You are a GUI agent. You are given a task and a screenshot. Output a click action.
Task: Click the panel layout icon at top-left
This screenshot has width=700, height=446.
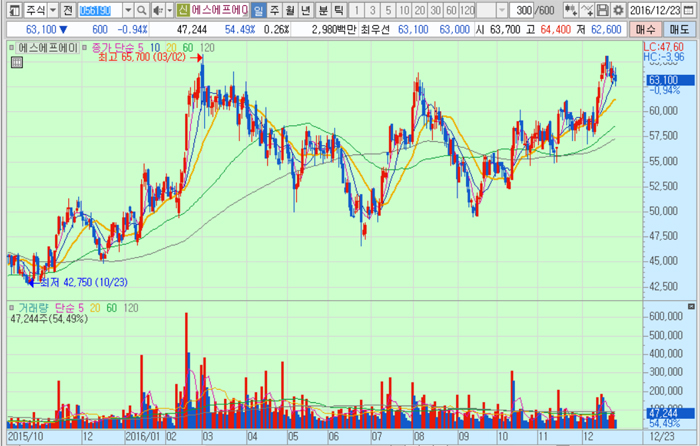click(x=10, y=10)
